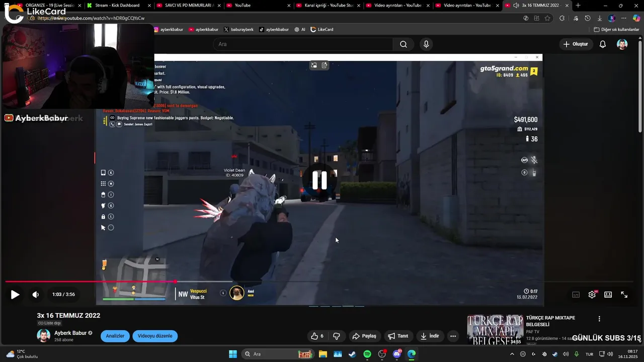Click the taskbar Ara search box
644x362 pixels.
tap(278, 354)
